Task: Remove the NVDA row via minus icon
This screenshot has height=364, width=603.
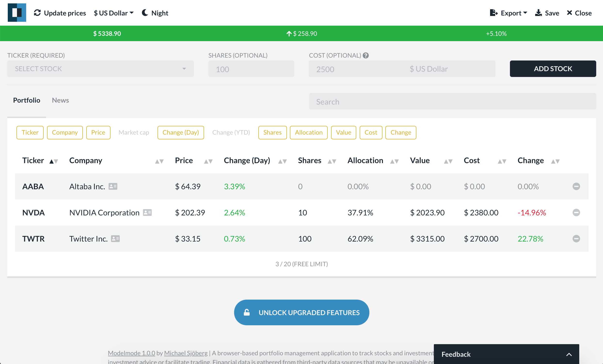Action: [x=576, y=212]
